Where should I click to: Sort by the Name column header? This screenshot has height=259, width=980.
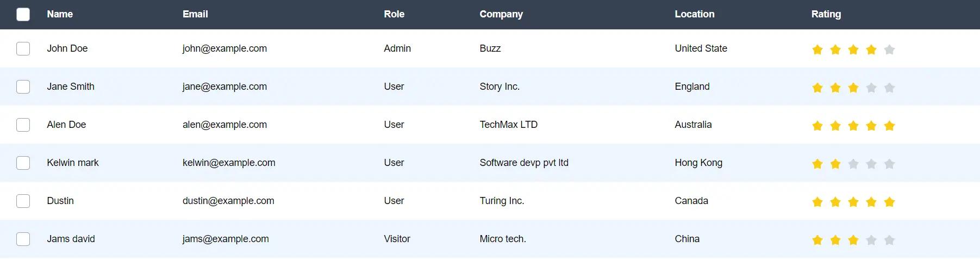tap(60, 14)
